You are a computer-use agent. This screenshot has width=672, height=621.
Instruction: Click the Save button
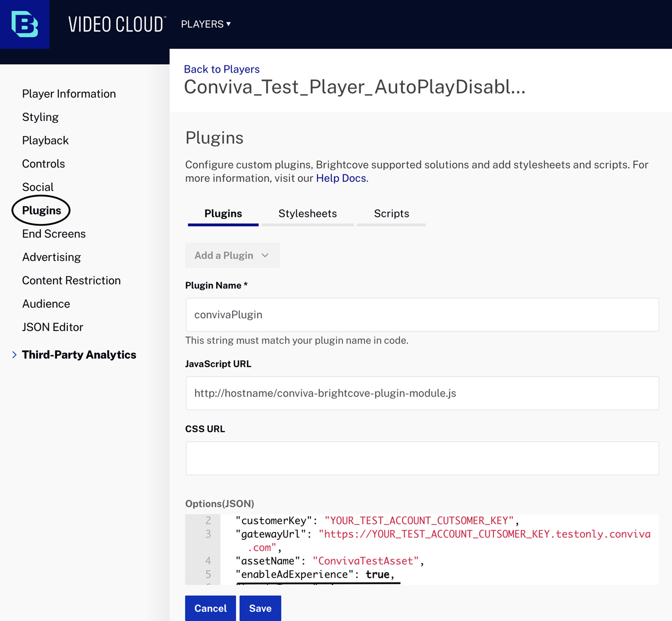260,608
